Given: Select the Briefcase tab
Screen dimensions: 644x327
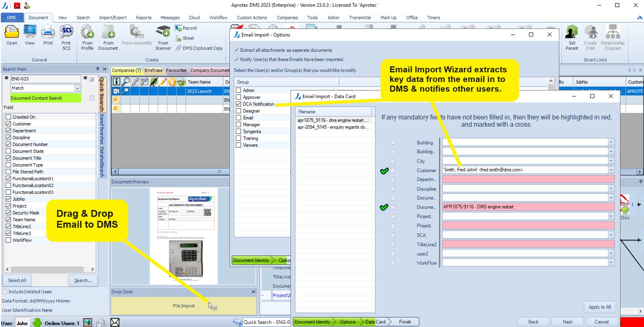Looking at the screenshot, I should pos(153,70).
